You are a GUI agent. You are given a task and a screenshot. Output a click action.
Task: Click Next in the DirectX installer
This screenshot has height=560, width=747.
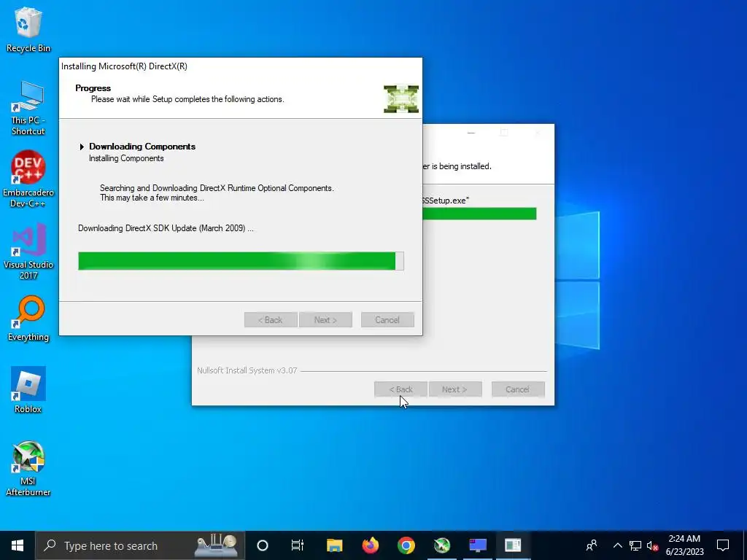tap(325, 320)
